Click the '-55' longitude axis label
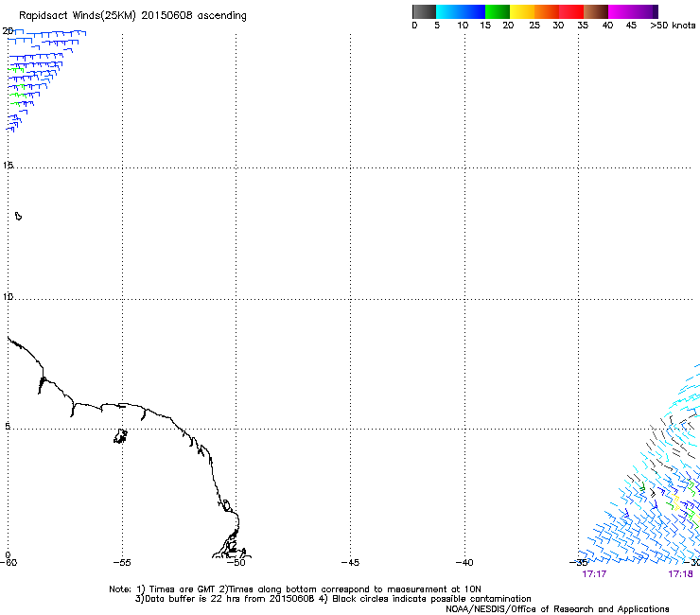 tap(122, 562)
